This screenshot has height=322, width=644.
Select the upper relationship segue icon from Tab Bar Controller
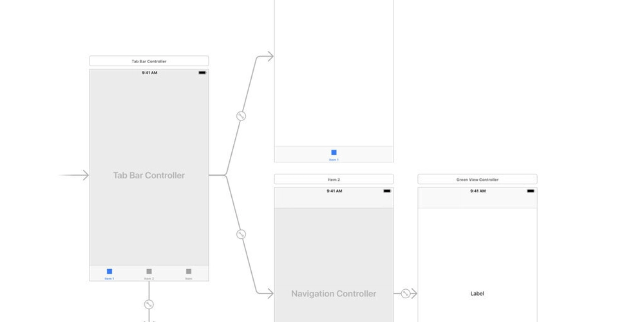tap(241, 116)
